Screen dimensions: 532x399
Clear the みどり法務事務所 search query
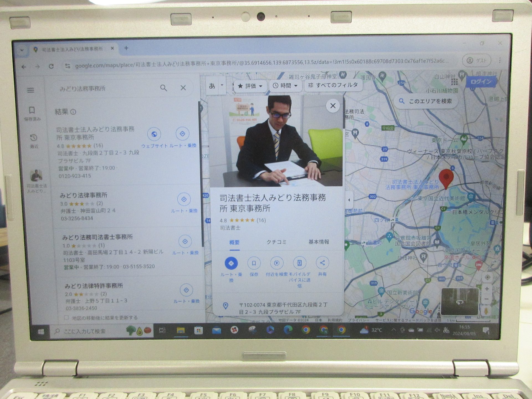click(x=183, y=88)
